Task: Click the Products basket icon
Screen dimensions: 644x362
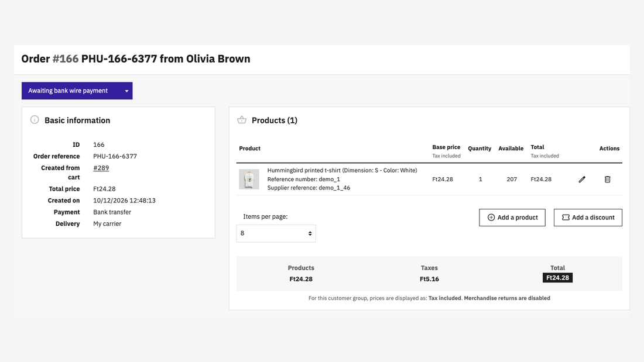Action: 242,120
